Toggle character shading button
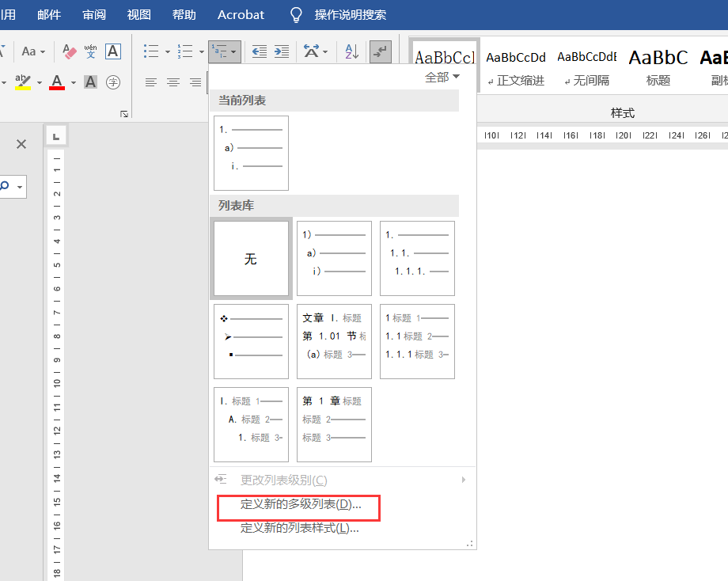 (91, 82)
